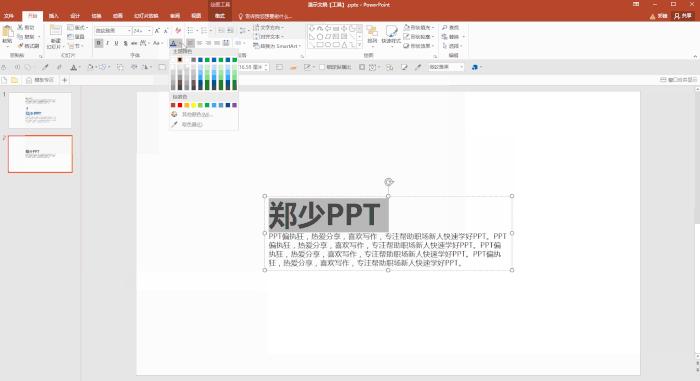
Task: Toggle Align Right for the paragraph
Action: point(208,43)
